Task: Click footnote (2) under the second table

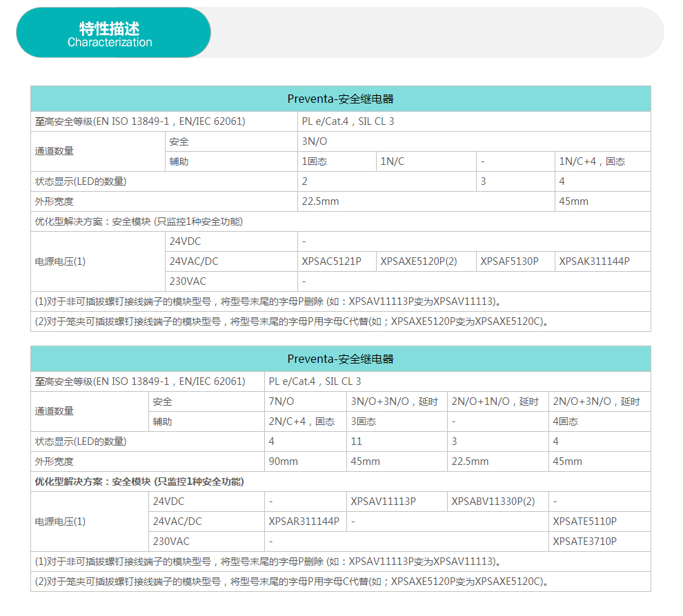Action: [292, 582]
